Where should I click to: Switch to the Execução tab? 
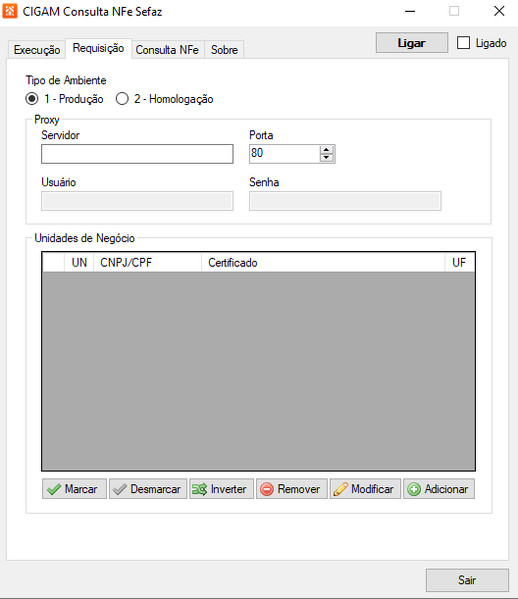coord(37,50)
